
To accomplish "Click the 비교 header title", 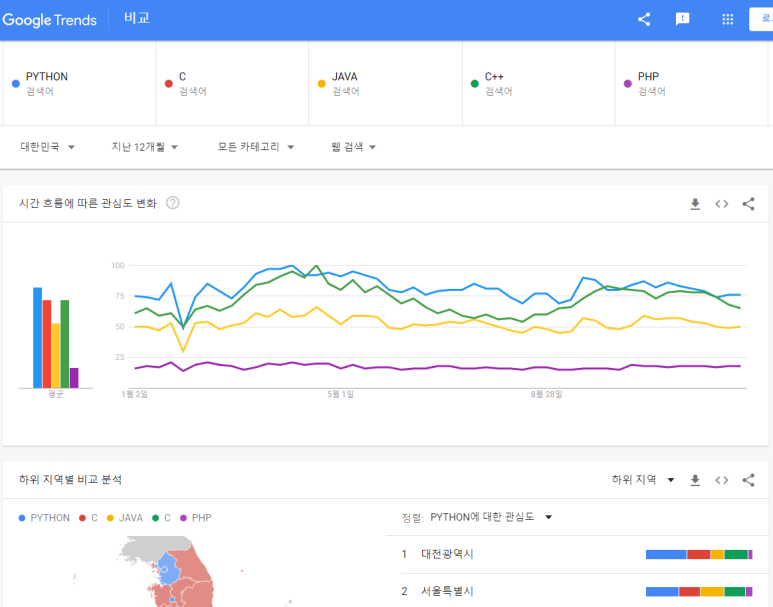I will coord(137,18).
